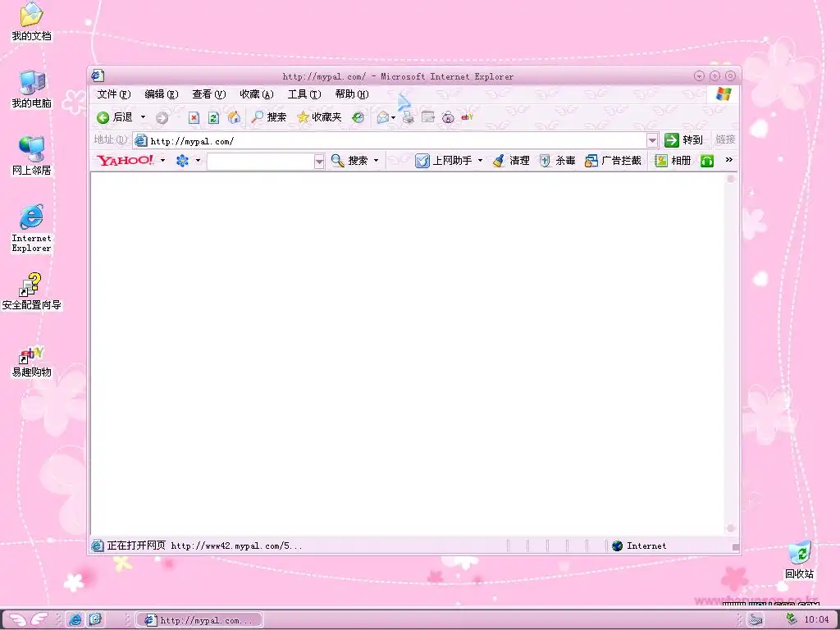Select the Network Neighborhood (网上邻居) desktop icon
The image size is (840, 630).
coord(32,156)
